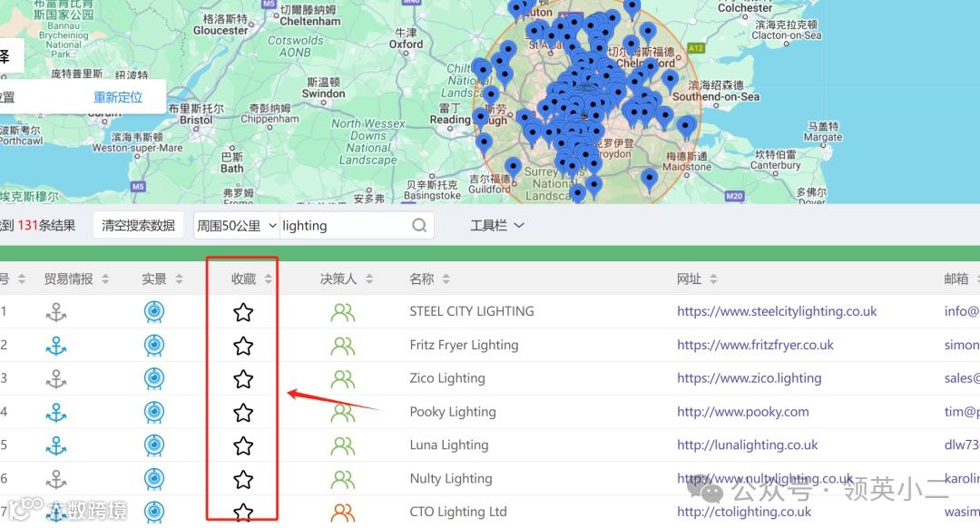Toggle favorite star for Nulty Lighting
The height and width of the screenshot is (528, 980).
click(x=243, y=479)
